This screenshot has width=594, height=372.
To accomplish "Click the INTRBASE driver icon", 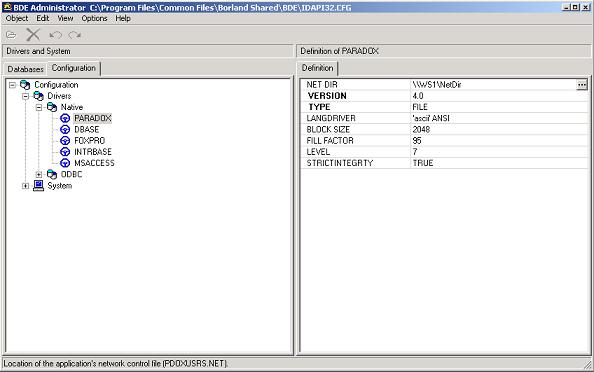I will (65, 152).
